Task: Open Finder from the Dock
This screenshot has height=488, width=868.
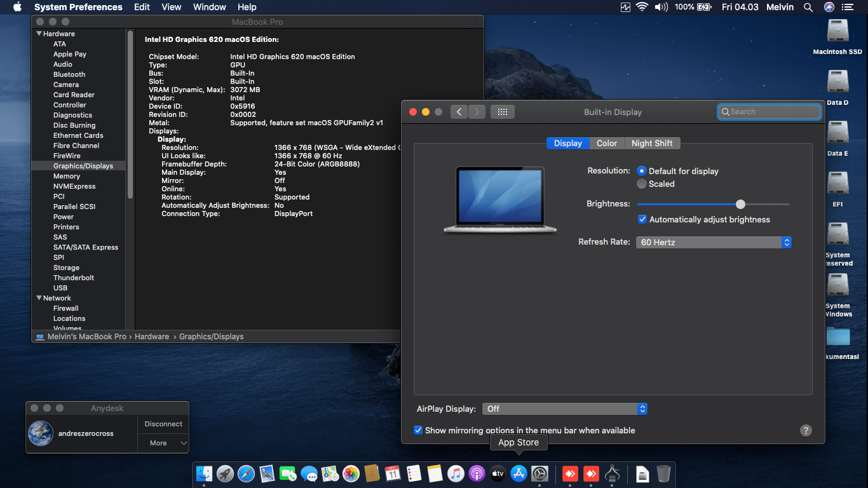Action: tap(204, 473)
